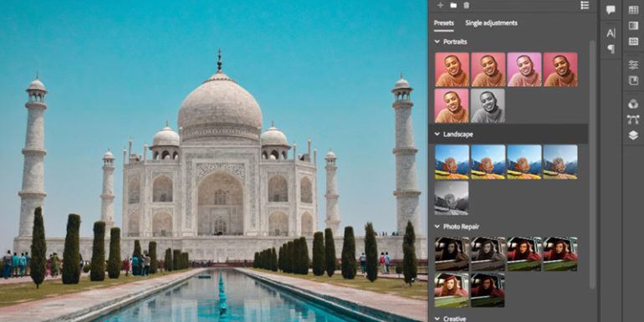Apply the first Landscape preset thumbnail

click(x=452, y=161)
